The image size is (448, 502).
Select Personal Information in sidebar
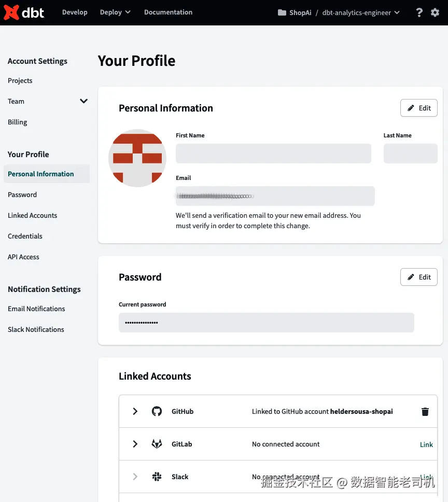(x=47, y=174)
